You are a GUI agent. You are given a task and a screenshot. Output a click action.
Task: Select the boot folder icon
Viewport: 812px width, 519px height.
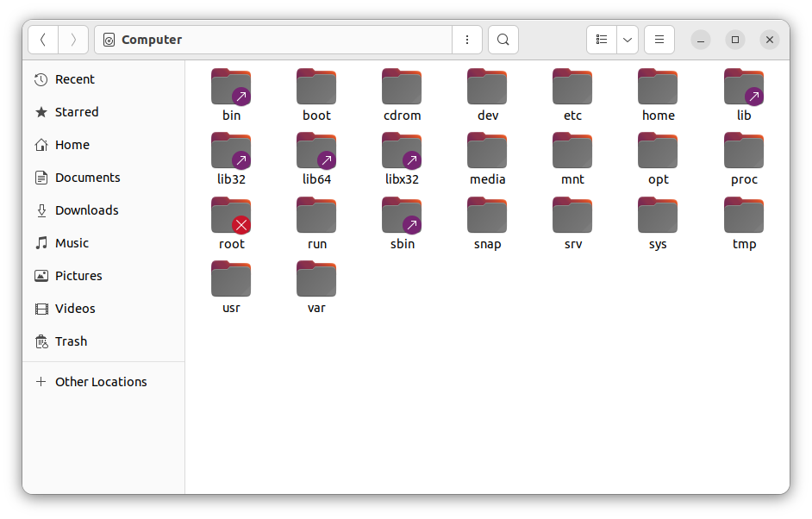point(316,86)
